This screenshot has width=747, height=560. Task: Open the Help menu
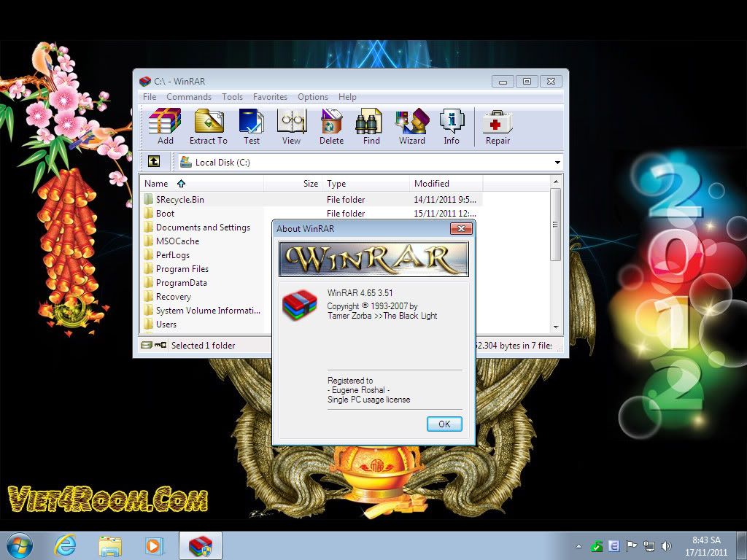[x=347, y=97]
